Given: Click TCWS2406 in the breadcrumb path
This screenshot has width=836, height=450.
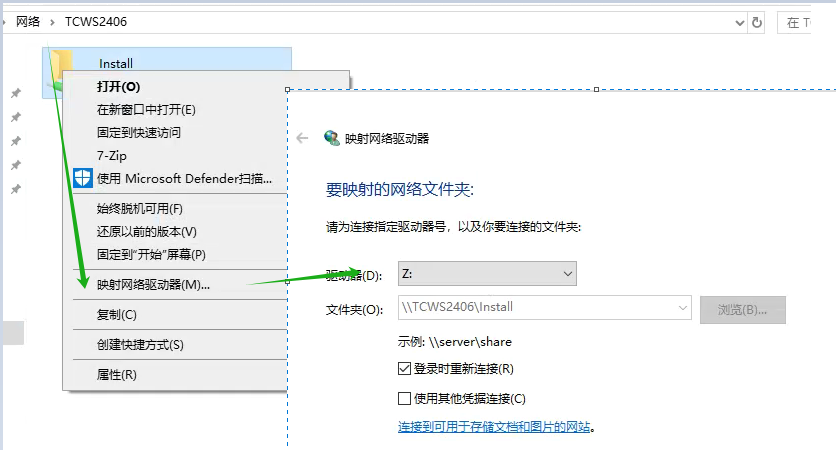Looking at the screenshot, I should click(x=96, y=22).
